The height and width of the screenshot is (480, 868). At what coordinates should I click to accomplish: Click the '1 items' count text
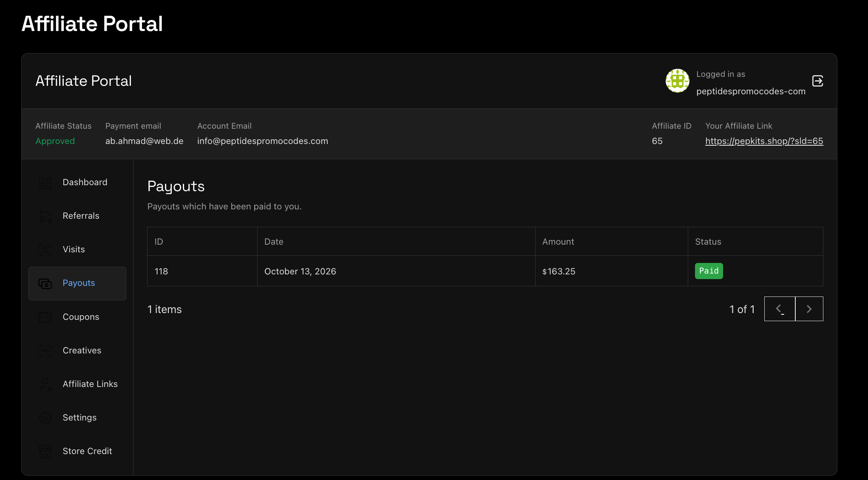click(x=165, y=309)
